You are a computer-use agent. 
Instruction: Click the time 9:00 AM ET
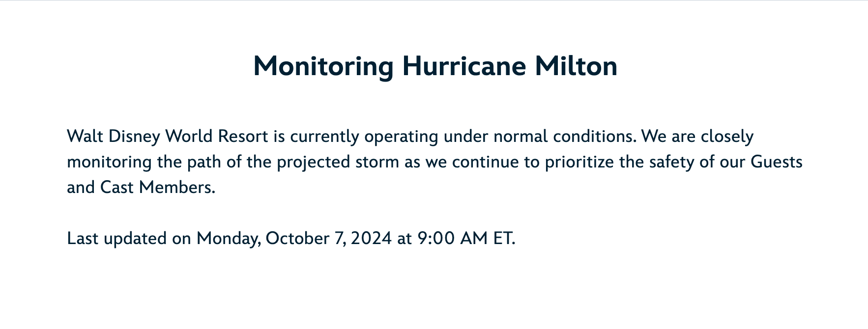click(466, 238)
